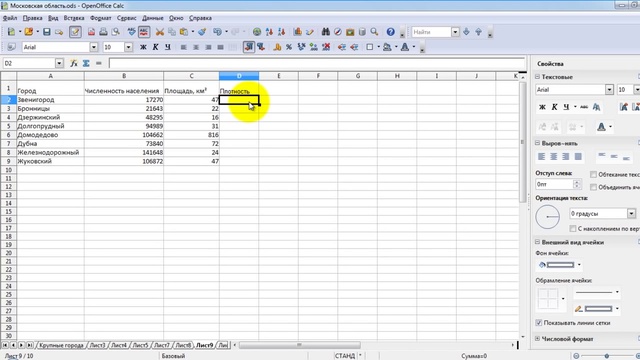This screenshot has width=640, height=360.
Task: Open the Данные menu
Action: tap(153, 18)
